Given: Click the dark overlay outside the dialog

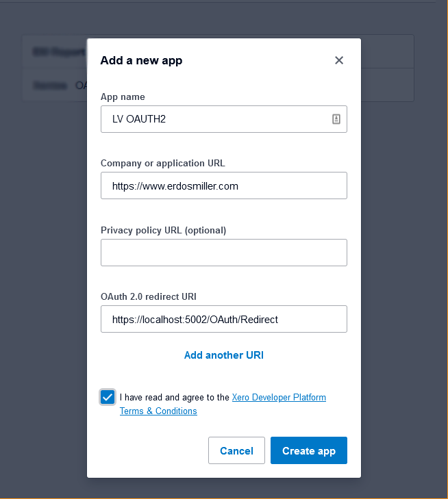Looking at the screenshot, I should tap(43, 286).
